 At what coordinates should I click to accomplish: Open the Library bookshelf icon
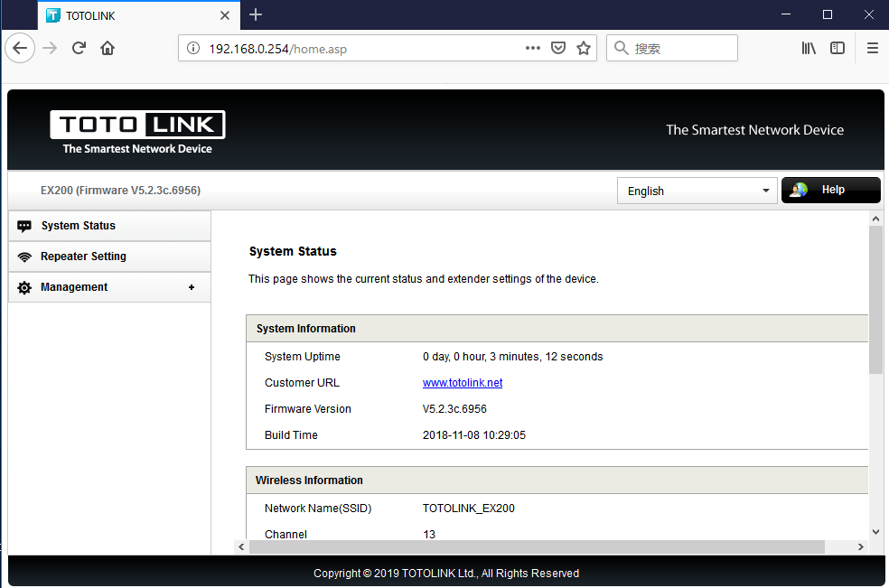tap(809, 48)
